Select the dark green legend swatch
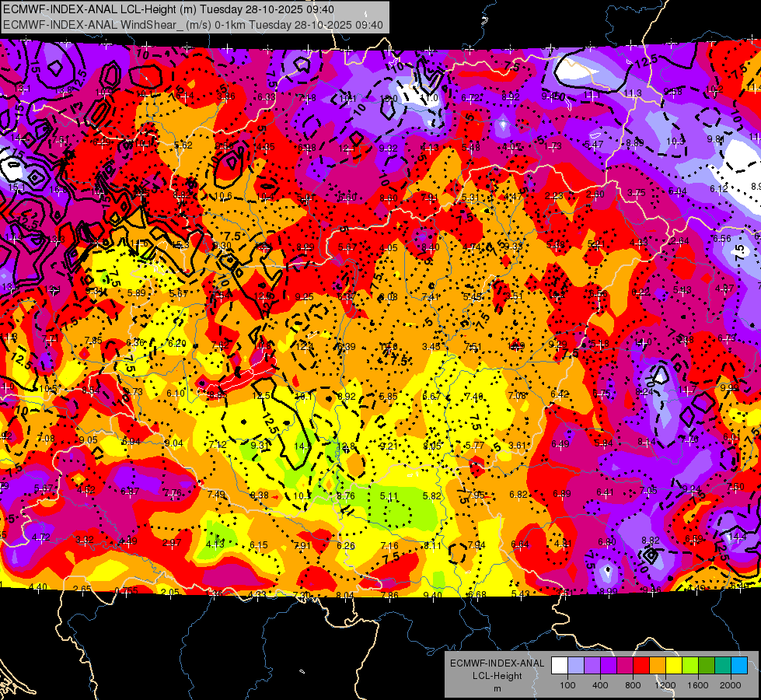Viewport: 761px width, 700px height. 707,666
